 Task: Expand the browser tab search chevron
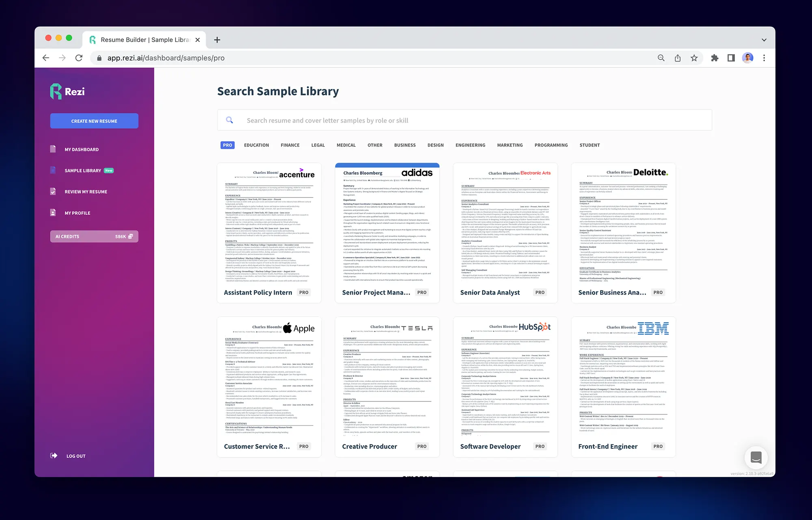764,39
